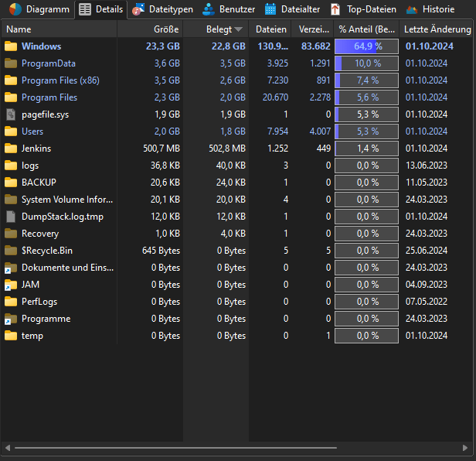
Task: Click the temp folder icon
Action: tap(11, 336)
